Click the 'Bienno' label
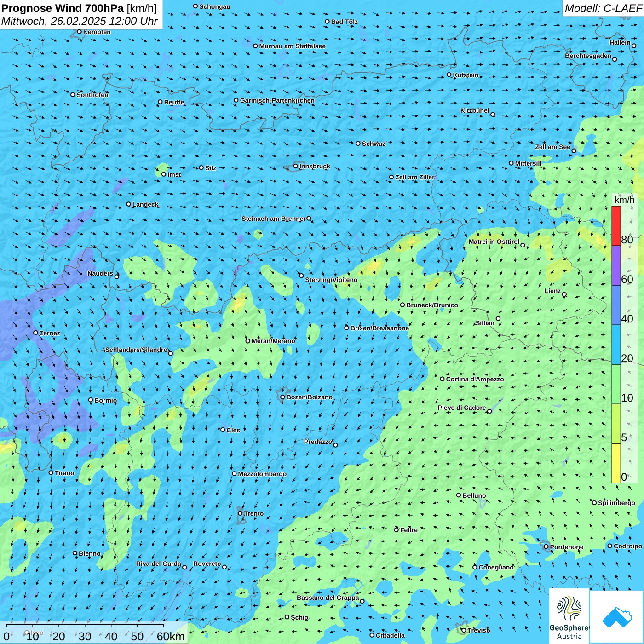Viewport: 644px width, 644px height. pos(90,553)
